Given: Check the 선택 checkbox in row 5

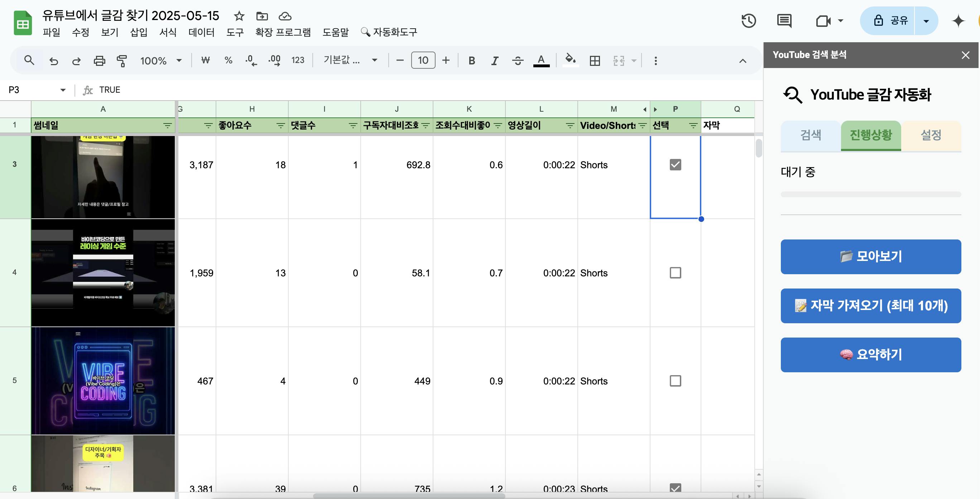Looking at the screenshot, I should tap(675, 381).
